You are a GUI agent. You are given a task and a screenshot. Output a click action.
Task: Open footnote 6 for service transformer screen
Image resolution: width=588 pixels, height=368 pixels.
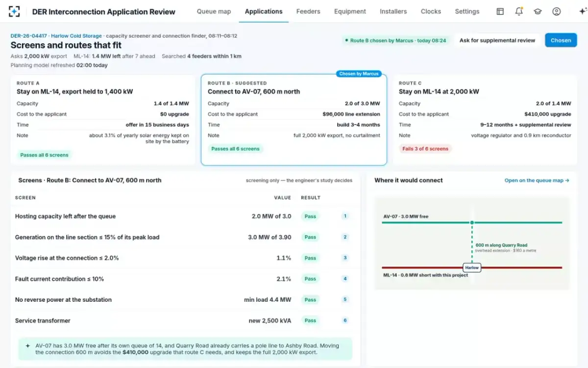pyautogui.click(x=345, y=320)
